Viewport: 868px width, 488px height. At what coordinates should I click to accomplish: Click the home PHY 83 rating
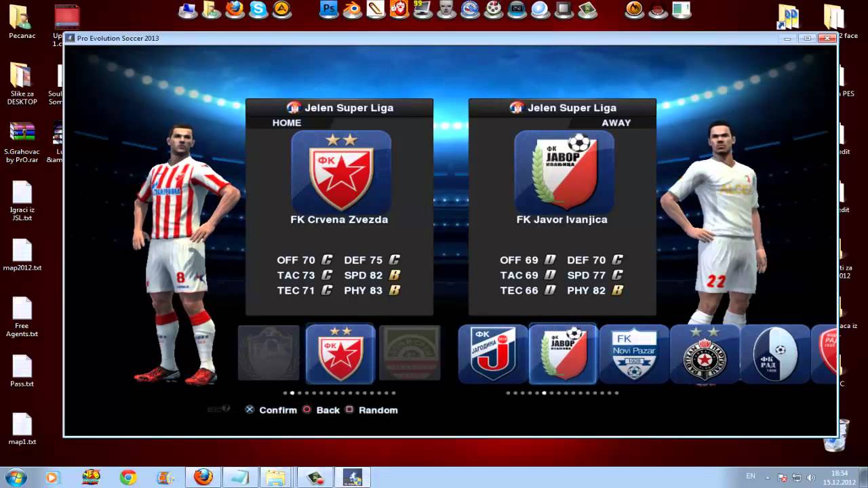click(372, 290)
